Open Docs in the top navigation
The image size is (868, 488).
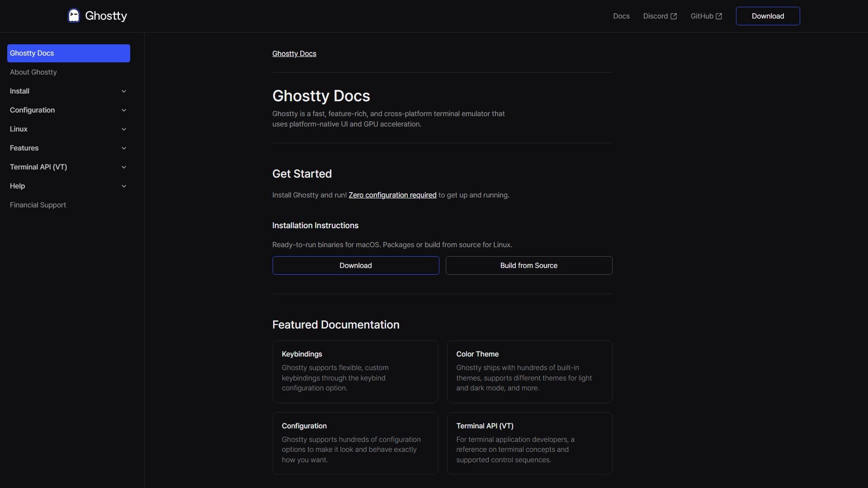(621, 16)
